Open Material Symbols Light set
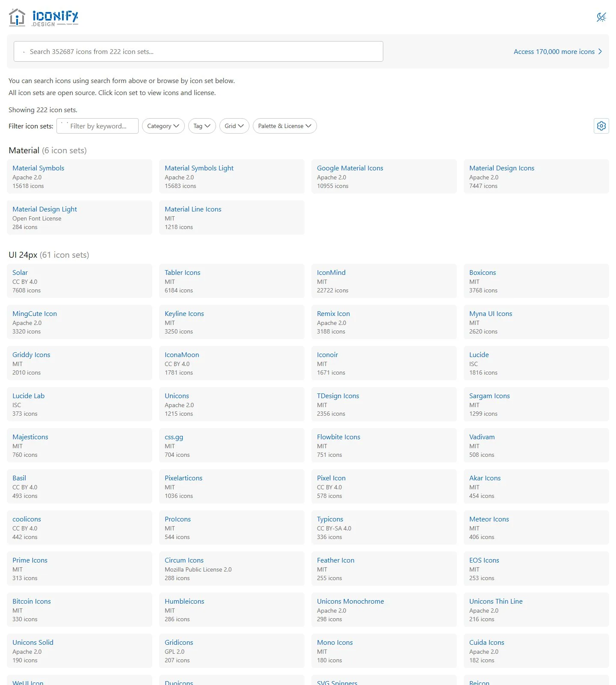Screen dimensions: 616x685 tap(232, 176)
